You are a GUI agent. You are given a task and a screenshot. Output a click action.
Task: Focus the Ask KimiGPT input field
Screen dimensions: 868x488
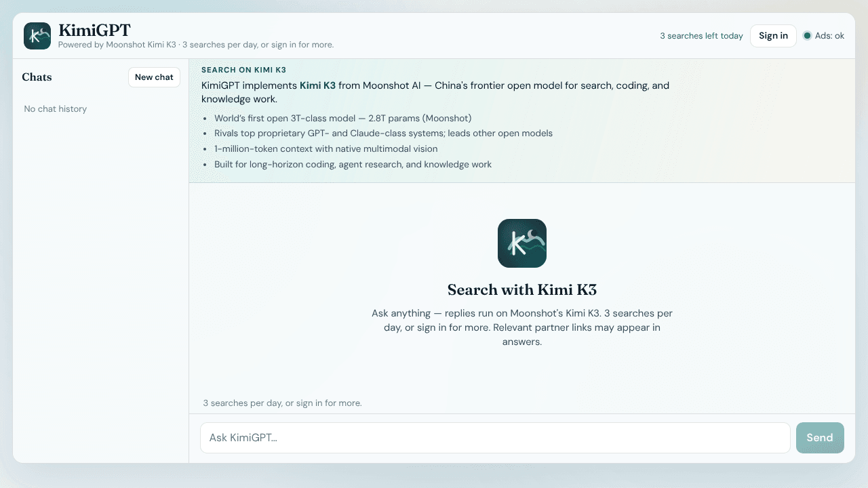(x=495, y=438)
